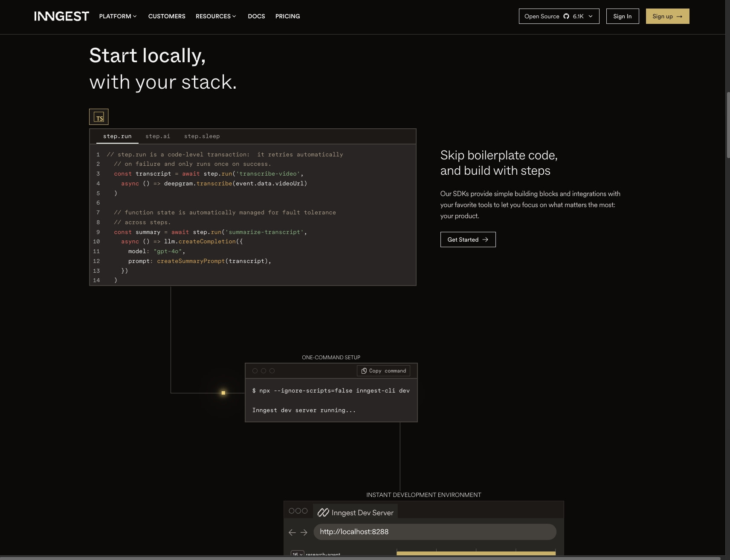
Task: Expand the Platform menu
Action: pyautogui.click(x=118, y=16)
